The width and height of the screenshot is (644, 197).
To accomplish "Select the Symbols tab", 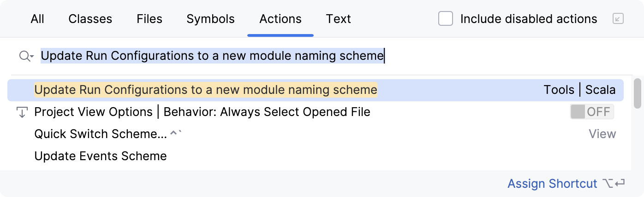I will pos(210,19).
